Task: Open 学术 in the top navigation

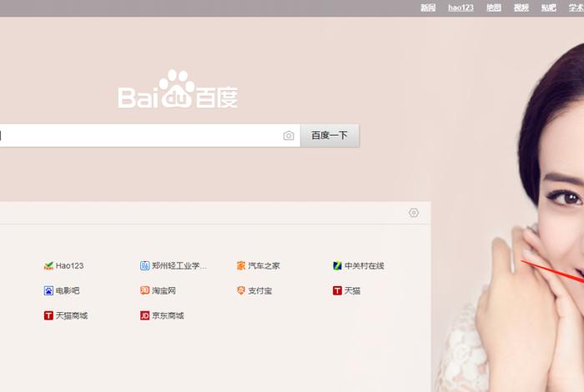Action: (x=576, y=8)
